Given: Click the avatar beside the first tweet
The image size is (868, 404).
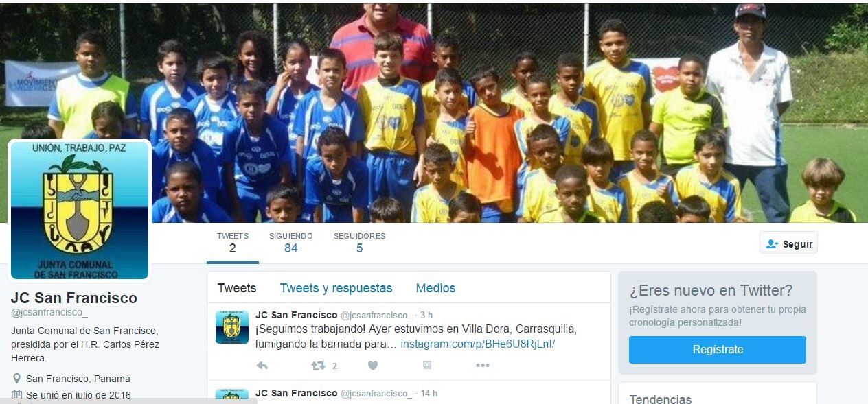Looking at the screenshot, I should click(232, 326).
